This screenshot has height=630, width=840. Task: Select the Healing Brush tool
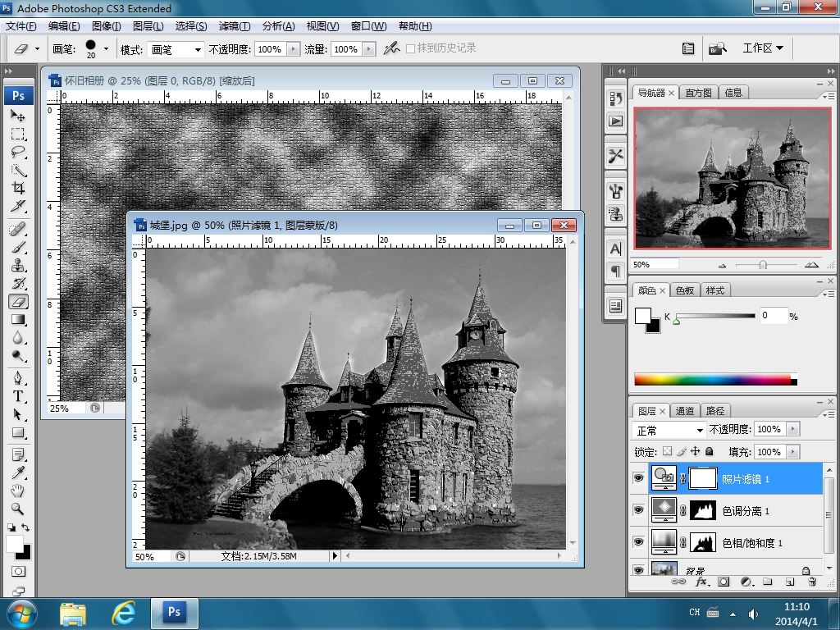pyautogui.click(x=18, y=230)
